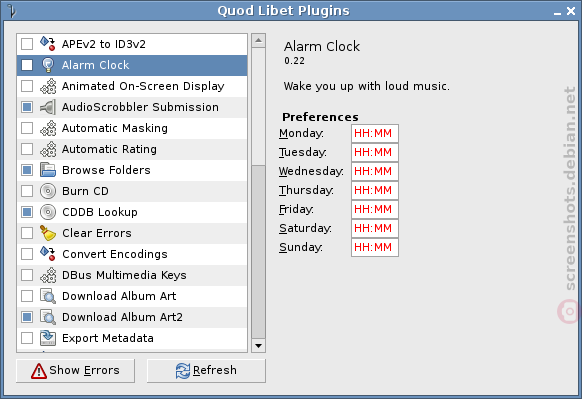Click the plugin list scrollbar down arrow
Screen dimensions: 582x399
pyautogui.click(x=258, y=346)
